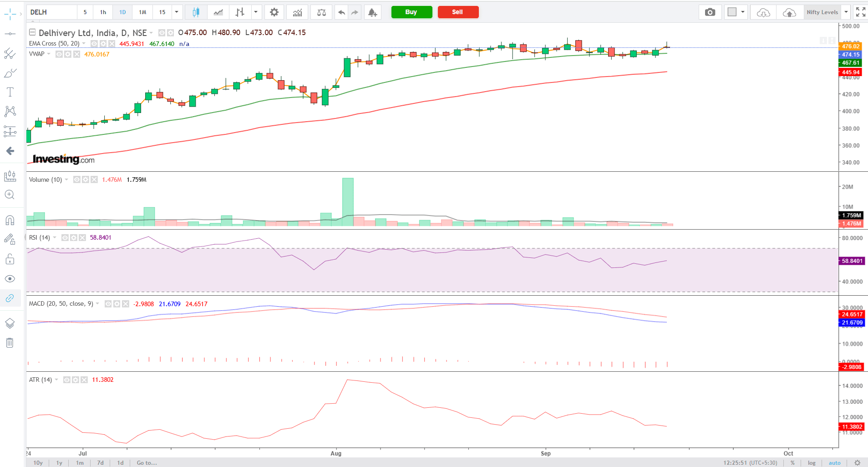The height and width of the screenshot is (467, 868).
Task: Click the DELH symbol search field
Action: coord(52,12)
